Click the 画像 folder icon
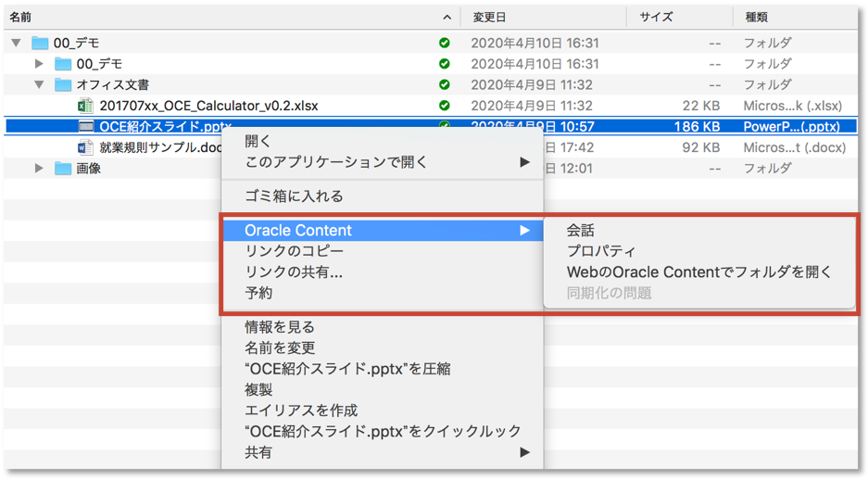868x480 pixels. coord(63,169)
